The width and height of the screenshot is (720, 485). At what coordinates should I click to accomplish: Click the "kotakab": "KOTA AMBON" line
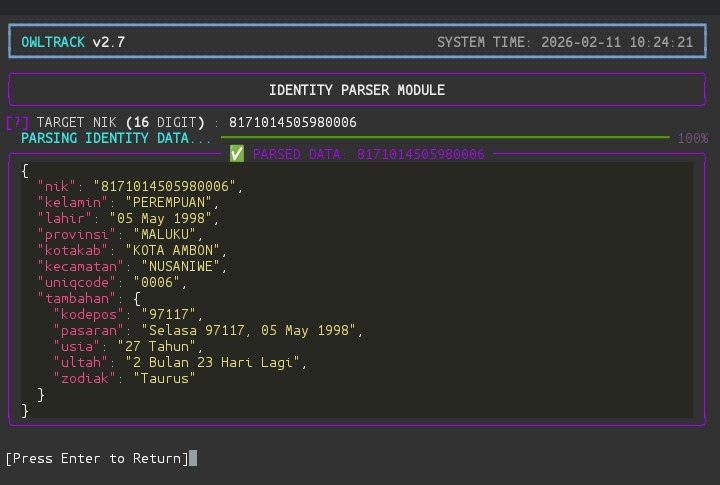tap(132, 251)
